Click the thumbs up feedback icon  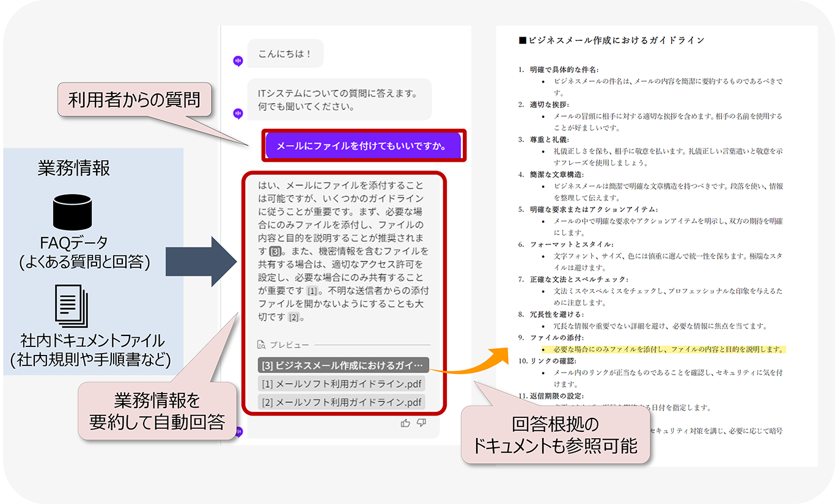pos(405,423)
